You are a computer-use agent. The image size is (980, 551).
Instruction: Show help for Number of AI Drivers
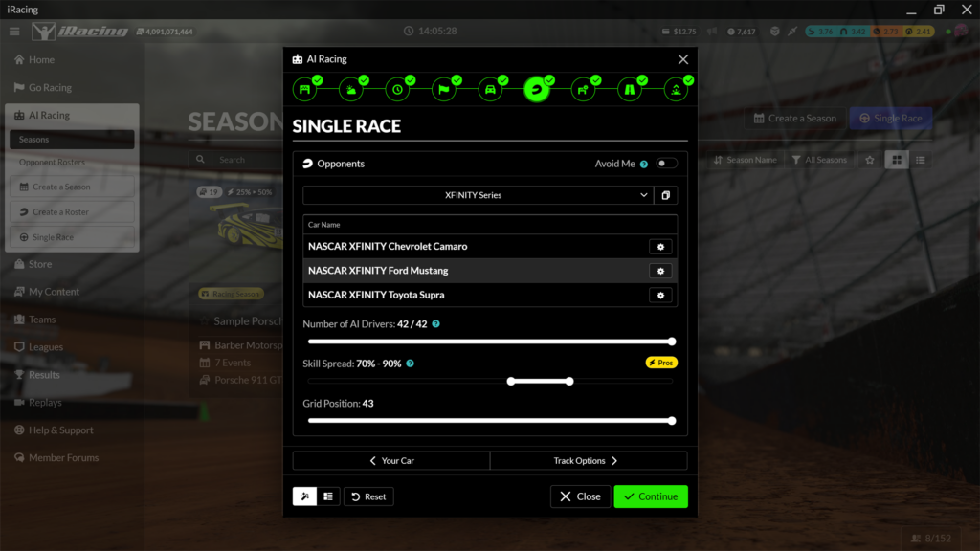point(436,324)
